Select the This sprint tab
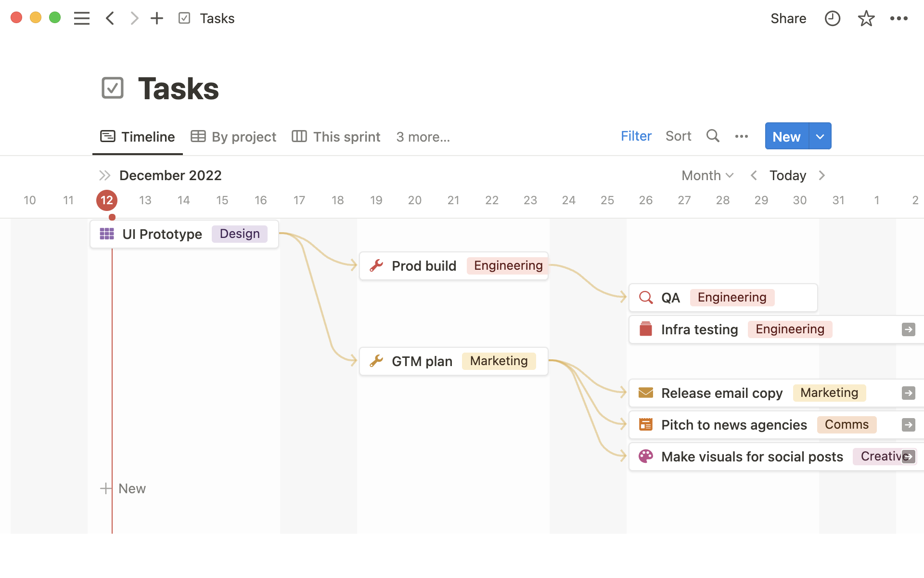 [335, 137]
